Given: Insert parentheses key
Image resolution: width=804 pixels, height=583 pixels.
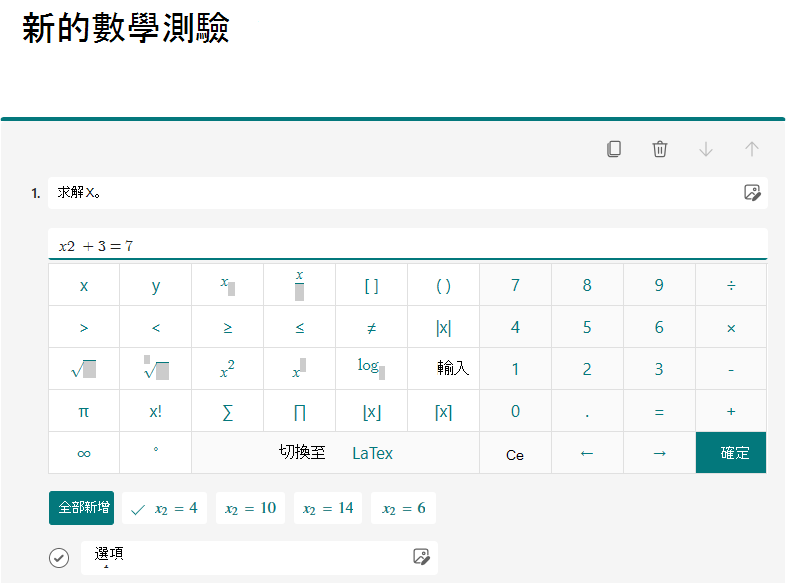Looking at the screenshot, I should (444, 285).
